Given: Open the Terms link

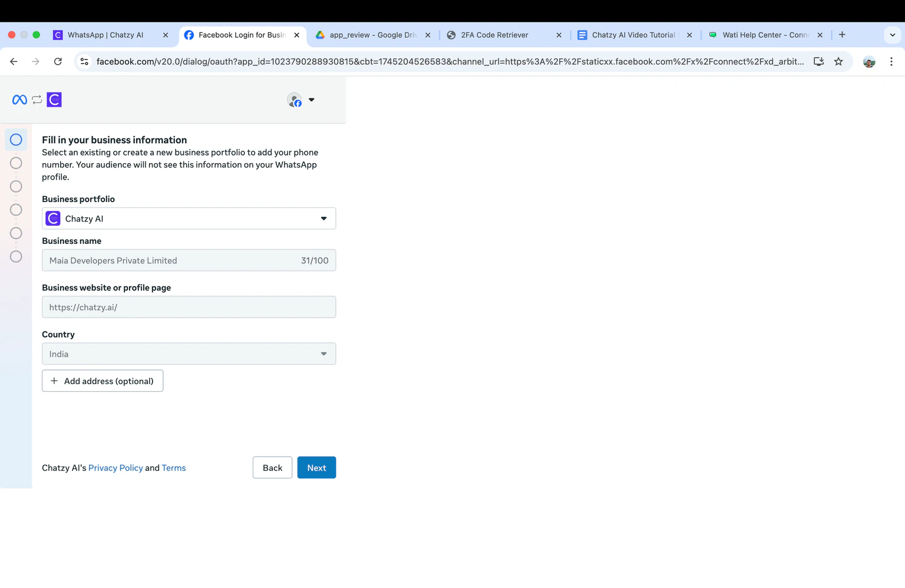Looking at the screenshot, I should 174,468.
